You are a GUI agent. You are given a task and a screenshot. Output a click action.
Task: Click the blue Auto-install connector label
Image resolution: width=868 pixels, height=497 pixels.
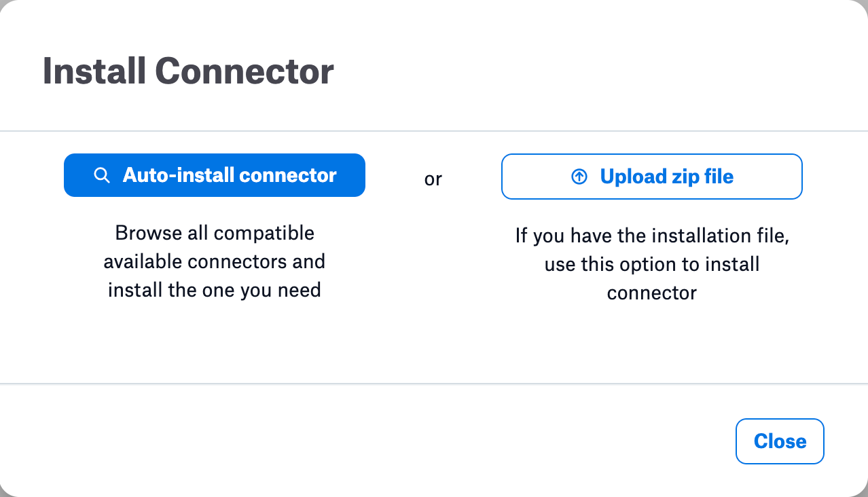point(229,175)
